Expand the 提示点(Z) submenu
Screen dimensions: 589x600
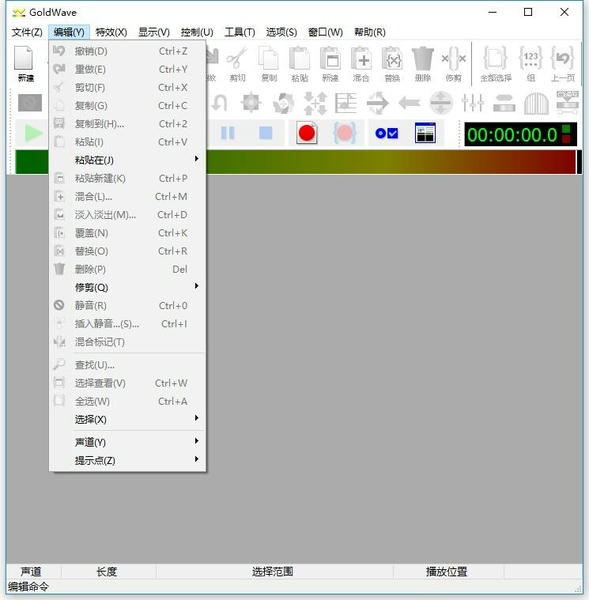point(127,460)
